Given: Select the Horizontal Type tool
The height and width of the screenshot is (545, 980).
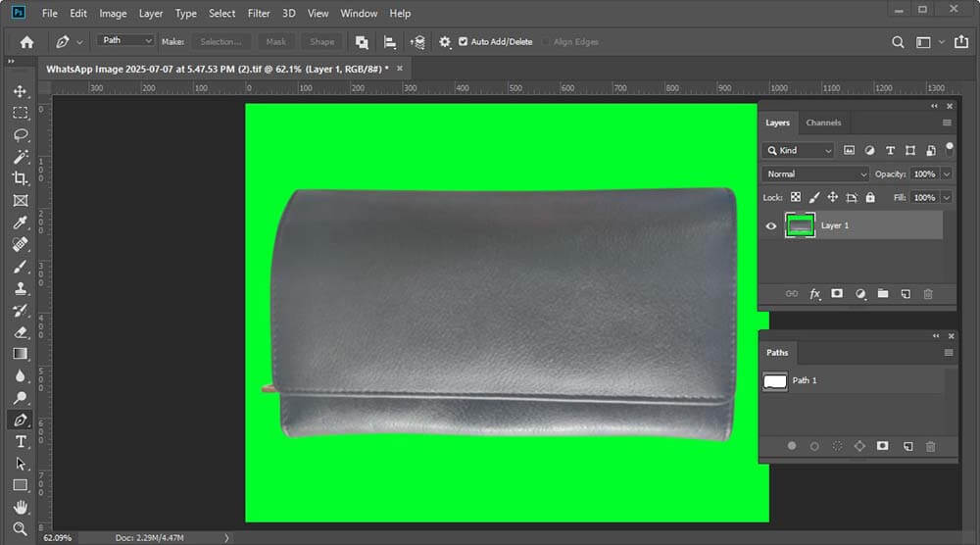Looking at the screenshot, I should tap(20, 442).
